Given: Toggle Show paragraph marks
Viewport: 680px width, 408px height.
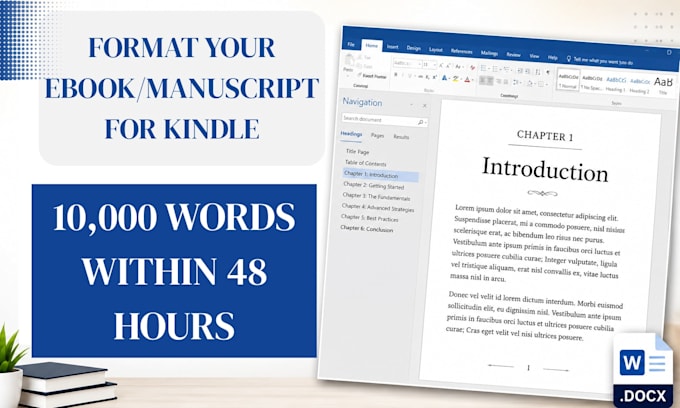Looking at the screenshot, I should (547, 72).
